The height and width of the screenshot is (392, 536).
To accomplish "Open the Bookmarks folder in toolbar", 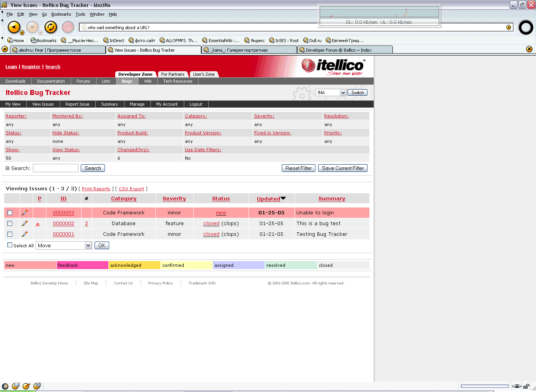I will [x=44, y=40].
